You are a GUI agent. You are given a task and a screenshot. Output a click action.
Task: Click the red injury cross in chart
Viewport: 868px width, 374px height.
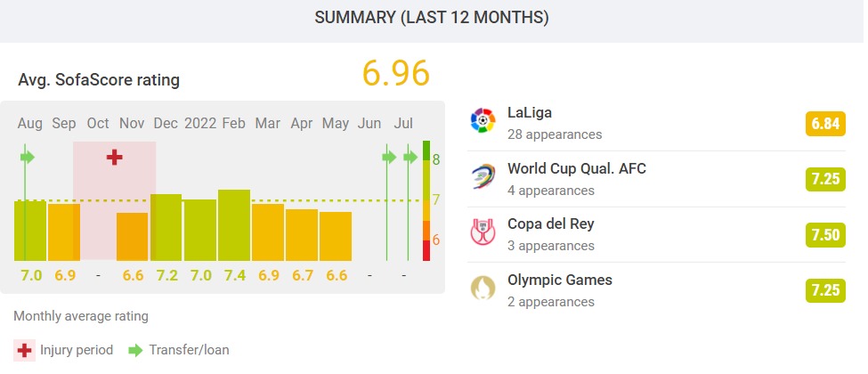(x=115, y=158)
